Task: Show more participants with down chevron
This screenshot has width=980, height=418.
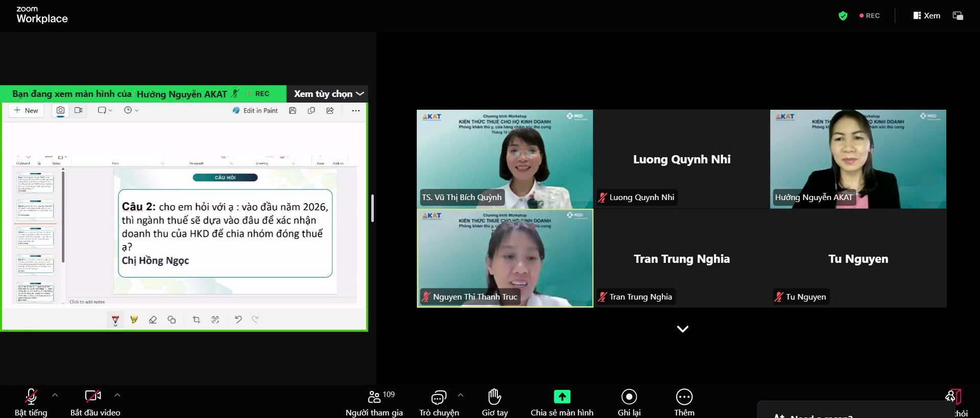Action: coord(682,329)
